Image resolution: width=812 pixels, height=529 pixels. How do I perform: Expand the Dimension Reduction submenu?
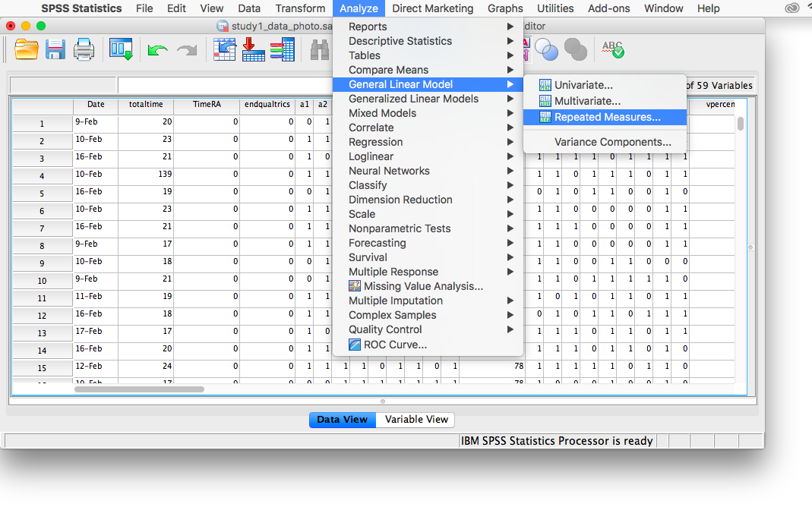click(x=428, y=200)
